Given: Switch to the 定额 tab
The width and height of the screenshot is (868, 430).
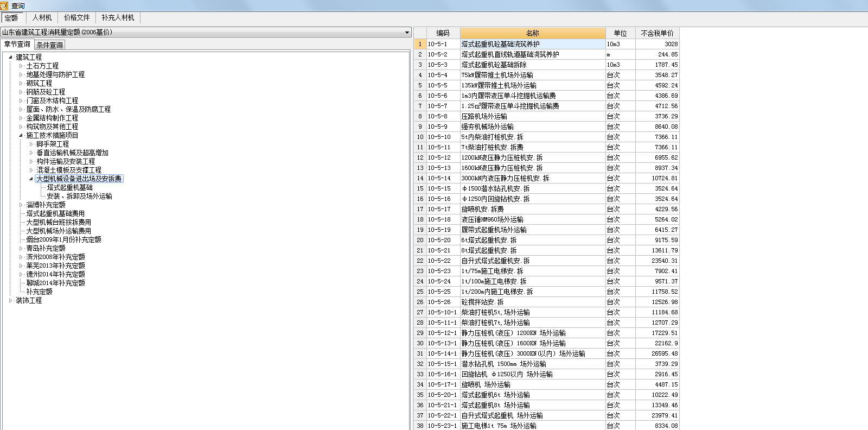Looking at the screenshot, I should [11, 18].
